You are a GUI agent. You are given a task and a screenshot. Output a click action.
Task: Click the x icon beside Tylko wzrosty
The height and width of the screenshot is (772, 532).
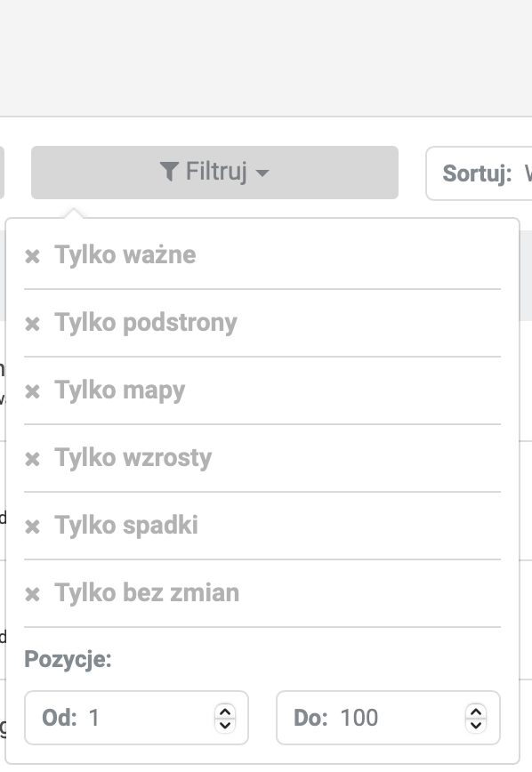tap(33, 459)
